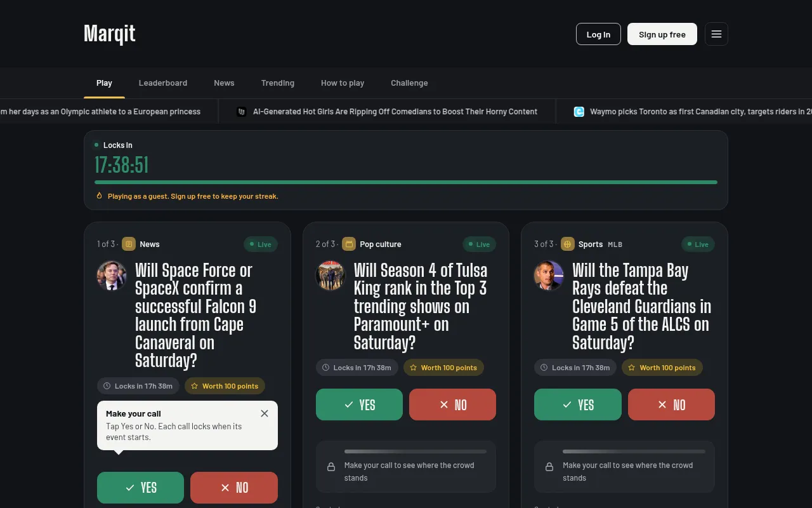Click the Live badge on Falcon 9 card
This screenshot has height=508, width=812.
(x=261, y=244)
